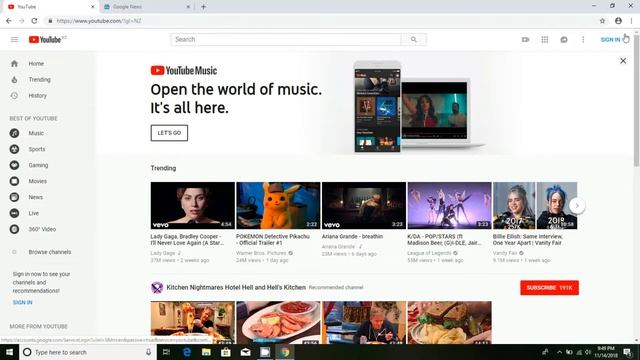Open the Windows Start menu

9,352
